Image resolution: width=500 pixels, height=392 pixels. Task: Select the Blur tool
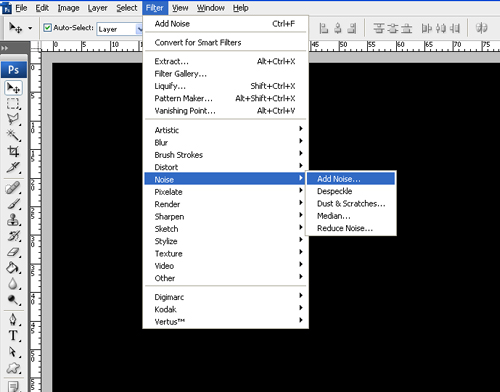[x=13, y=284]
